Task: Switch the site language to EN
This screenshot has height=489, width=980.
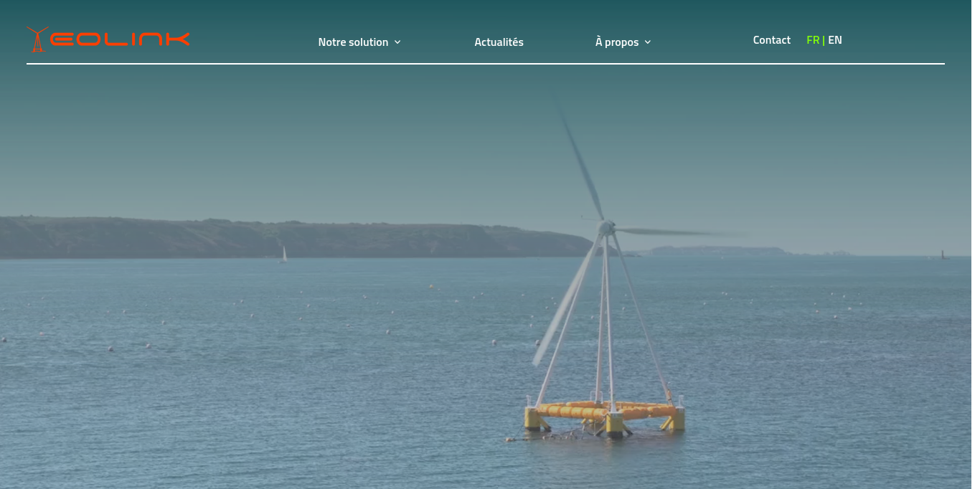Action: click(835, 40)
